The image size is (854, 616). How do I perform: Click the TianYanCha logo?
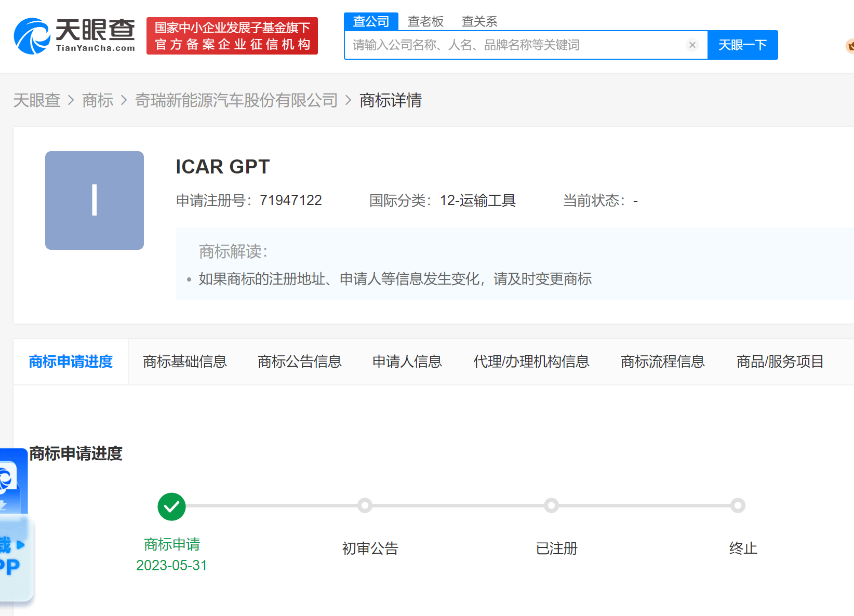74,36
